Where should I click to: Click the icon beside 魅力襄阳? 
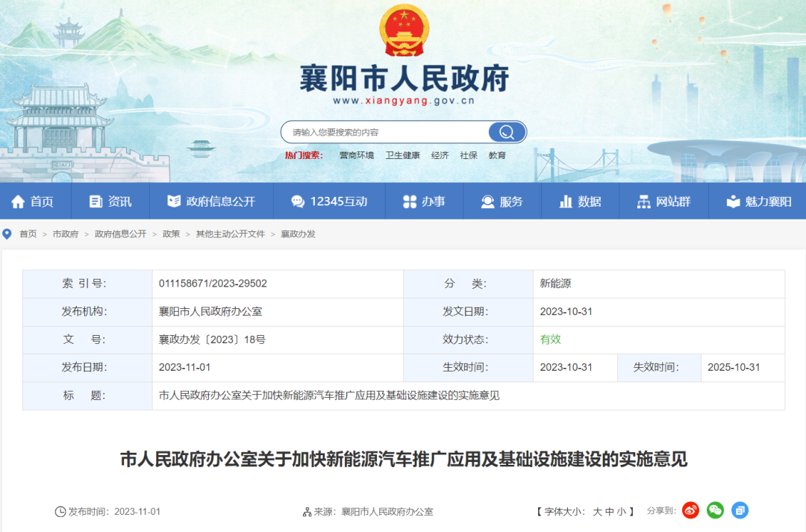click(x=733, y=201)
